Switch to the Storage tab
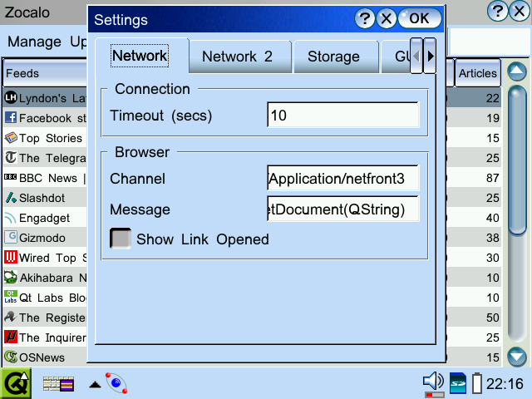 tap(333, 57)
